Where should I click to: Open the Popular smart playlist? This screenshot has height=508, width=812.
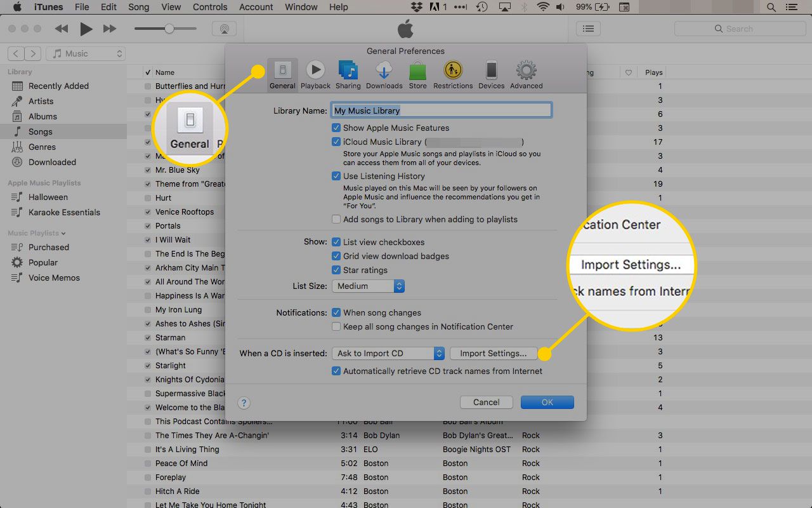[43, 262]
